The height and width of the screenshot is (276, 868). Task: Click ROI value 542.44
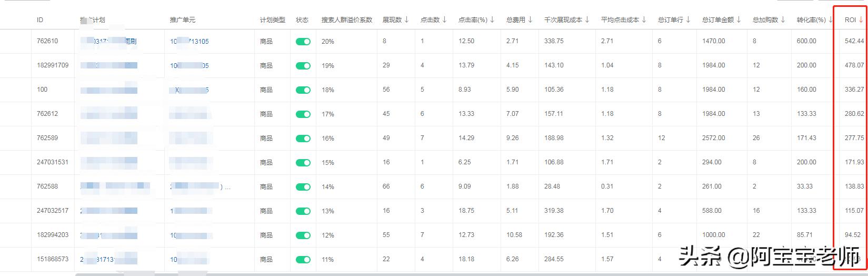(x=854, y=41)
